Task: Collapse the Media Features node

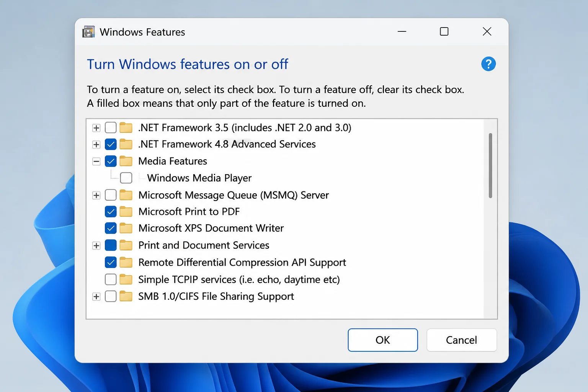Action: click(x=96, y=162)
